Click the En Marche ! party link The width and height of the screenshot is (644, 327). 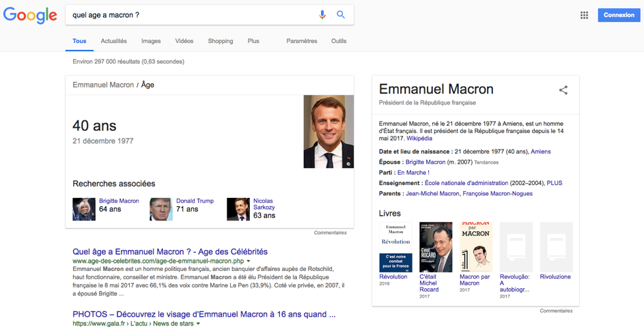click(413, 173)
